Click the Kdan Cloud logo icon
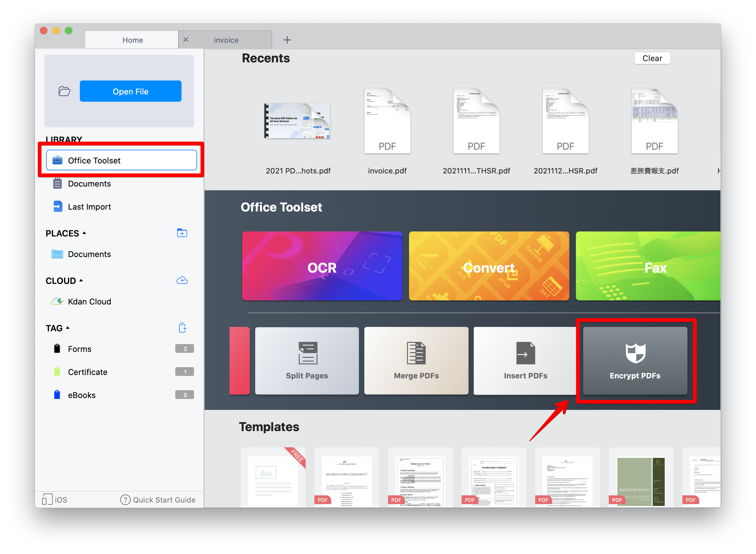756x554 pixels. pyautogui.click(x=57, y=301)
